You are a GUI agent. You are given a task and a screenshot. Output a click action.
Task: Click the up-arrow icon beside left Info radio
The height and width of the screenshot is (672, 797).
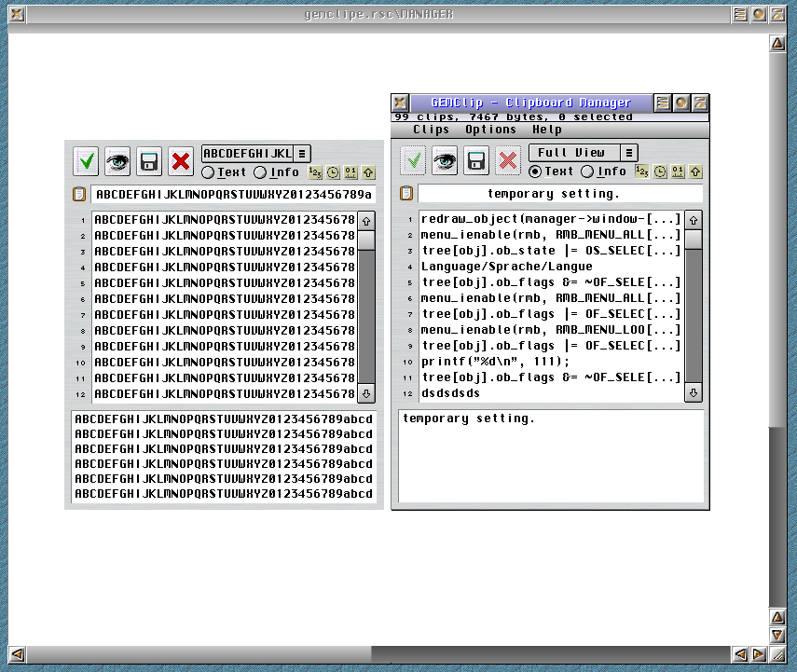tap(368, 172)
